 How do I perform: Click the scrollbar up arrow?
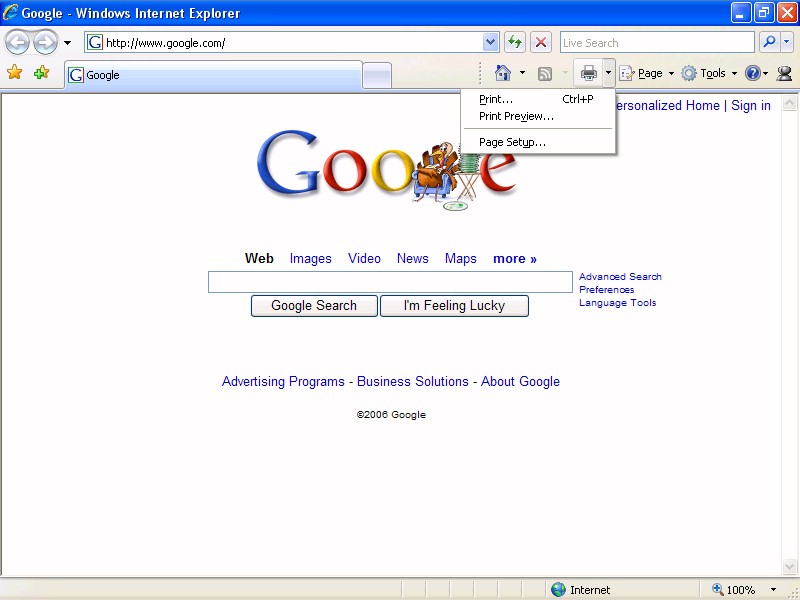(x=789, y=103)
